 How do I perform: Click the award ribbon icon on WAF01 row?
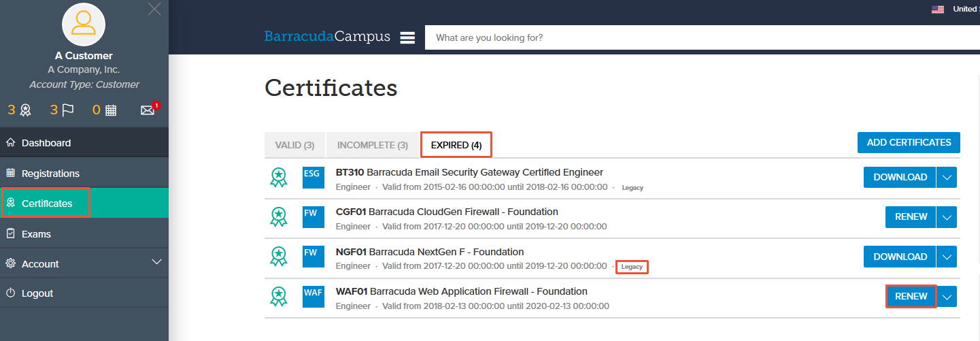(x=279, y=297)
